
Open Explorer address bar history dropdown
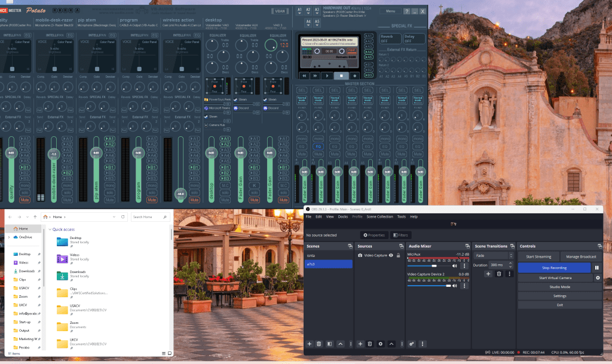(x=114, y=216)
